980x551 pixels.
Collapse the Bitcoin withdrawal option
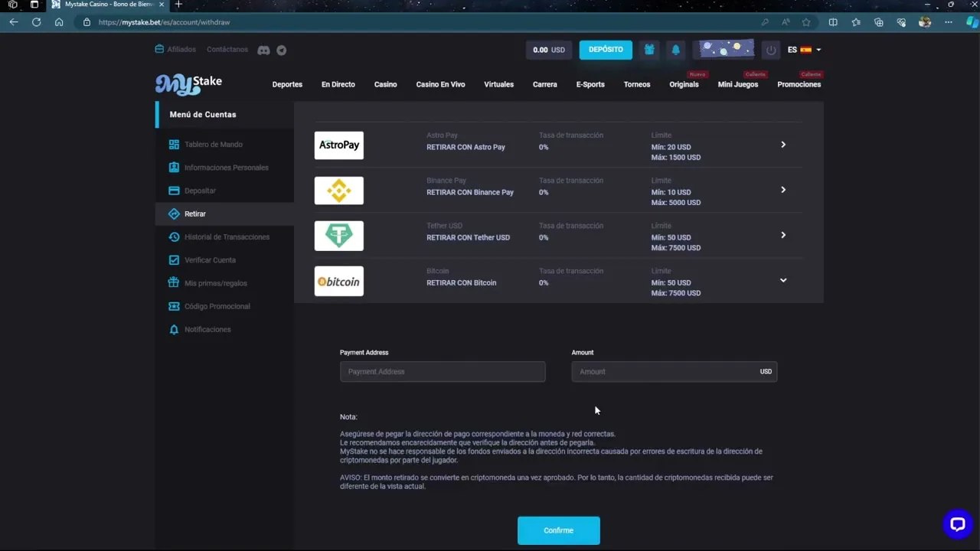pos(783,280)
